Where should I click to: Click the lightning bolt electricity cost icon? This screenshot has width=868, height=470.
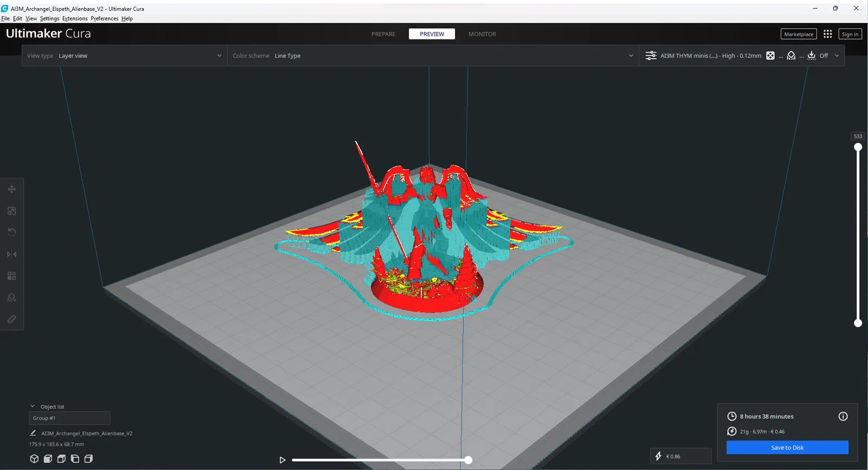tap(659, 456)
